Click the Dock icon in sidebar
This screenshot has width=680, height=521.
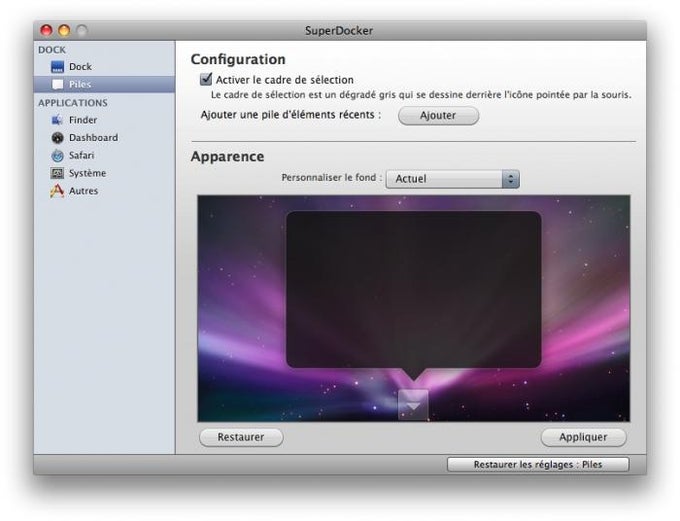(x=57, y=67)
